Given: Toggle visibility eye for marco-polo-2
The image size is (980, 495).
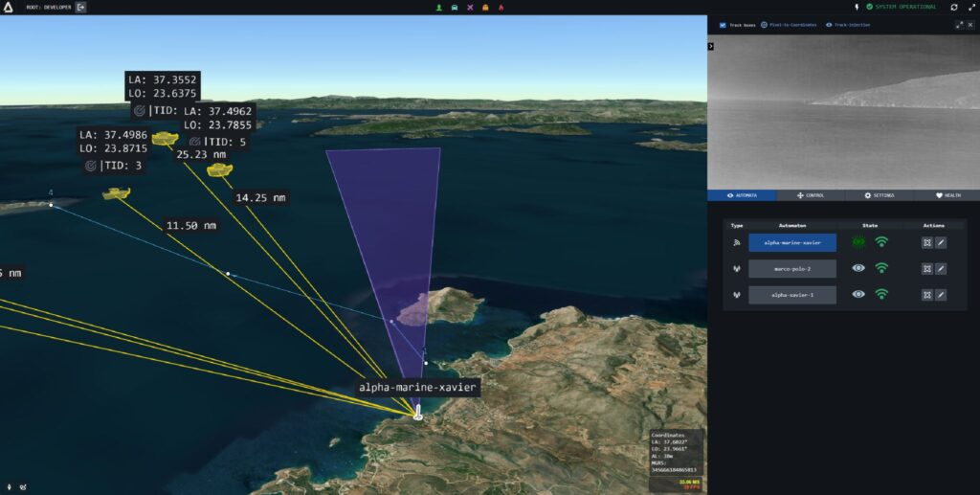Looking at the screenshot, I should tap(858, 268).
